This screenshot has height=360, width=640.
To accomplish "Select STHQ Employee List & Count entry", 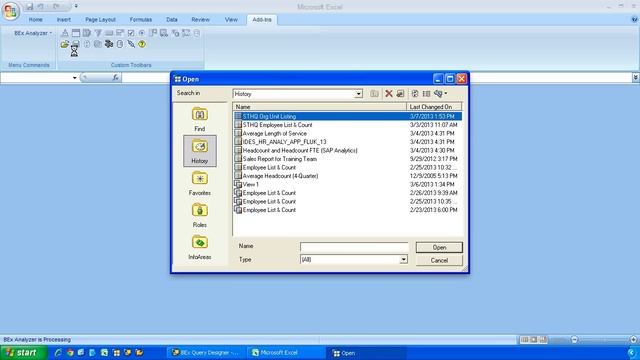I will pyautogui.click(x=348, y=125).
